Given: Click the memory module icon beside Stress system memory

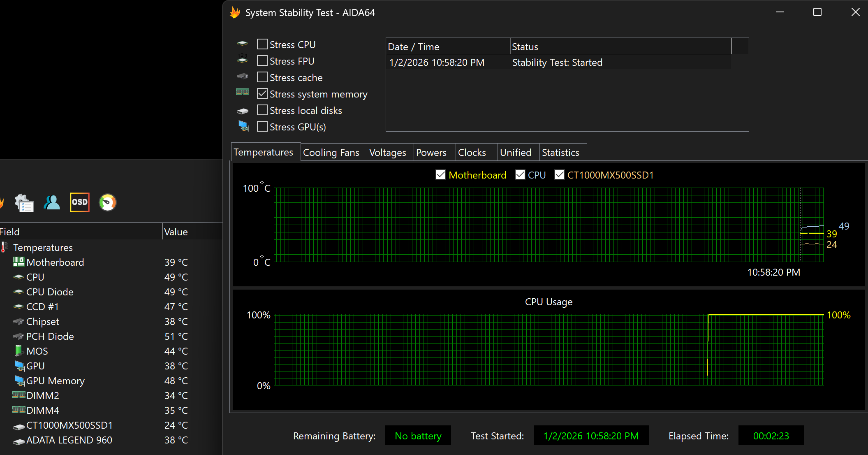Looking at the screenshot, I should click(243, 92).
